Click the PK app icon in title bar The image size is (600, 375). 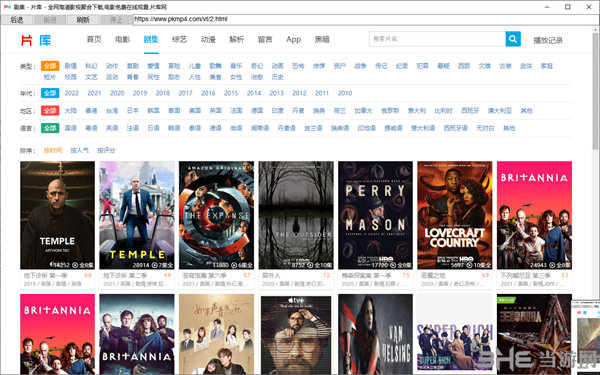click(x=7, y=7)
